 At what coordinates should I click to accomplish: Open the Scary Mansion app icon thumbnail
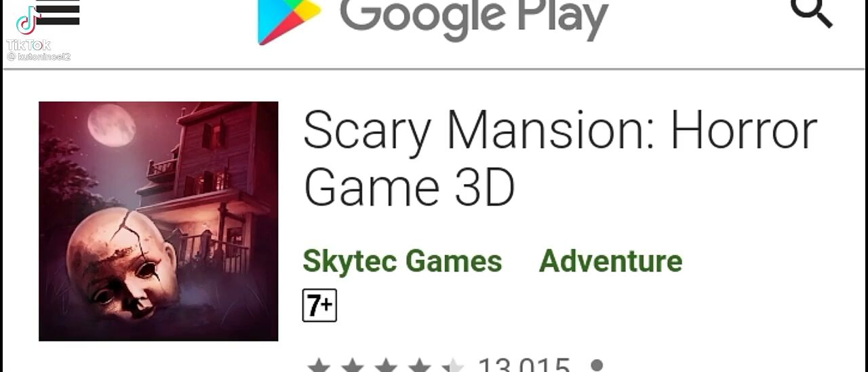pos(159,221)
